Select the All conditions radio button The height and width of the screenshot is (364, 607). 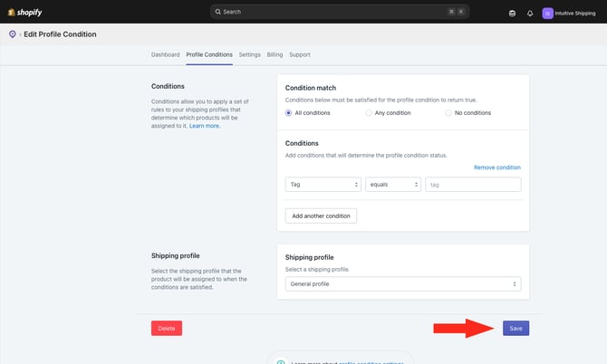[x=288, y=113]
